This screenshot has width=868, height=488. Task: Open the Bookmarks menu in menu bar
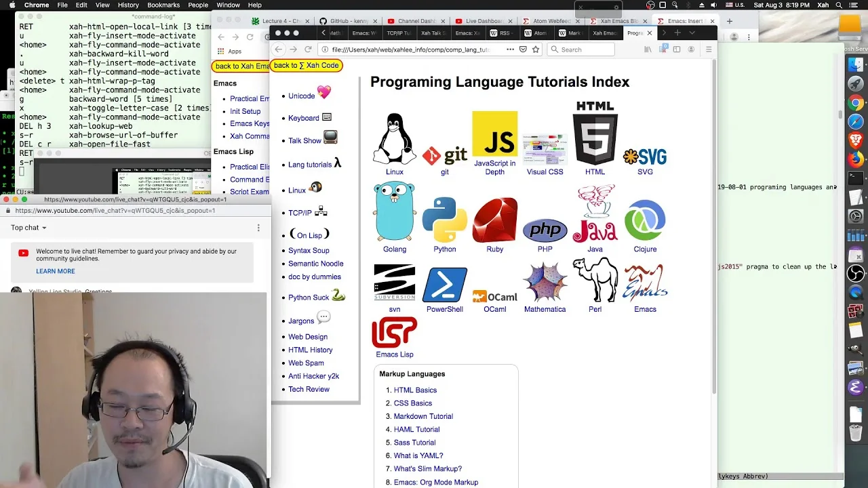pyautogui.click(x=163, y=5)
